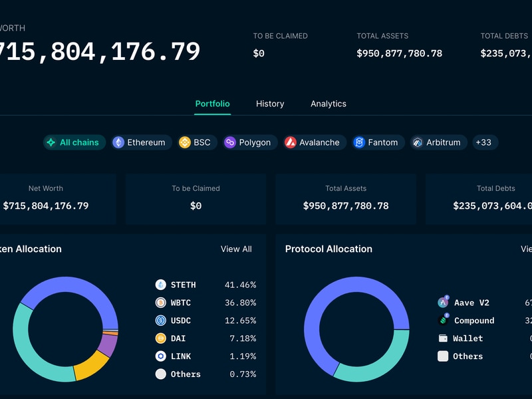
Task: Click the purple segment of token donut chart
Action: click(108, 345)
